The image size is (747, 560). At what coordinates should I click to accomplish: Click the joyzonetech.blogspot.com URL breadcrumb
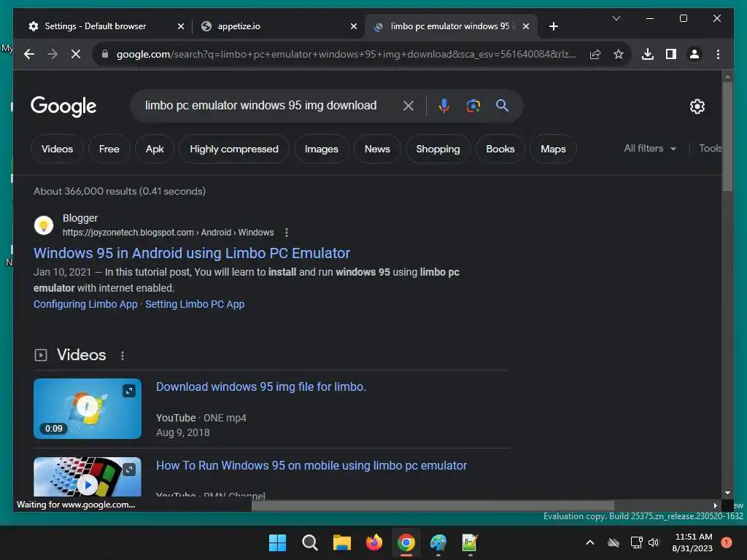coord(169,233)
